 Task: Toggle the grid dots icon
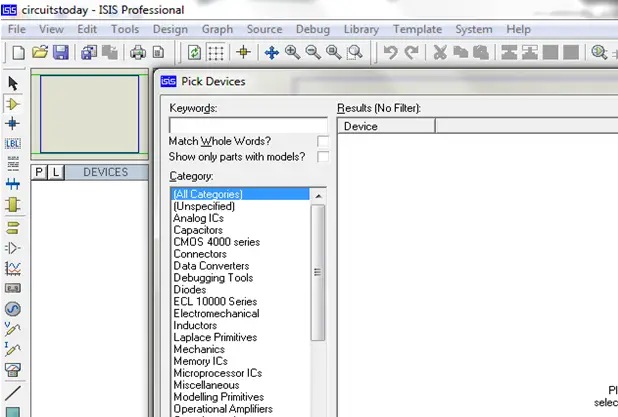216,52
